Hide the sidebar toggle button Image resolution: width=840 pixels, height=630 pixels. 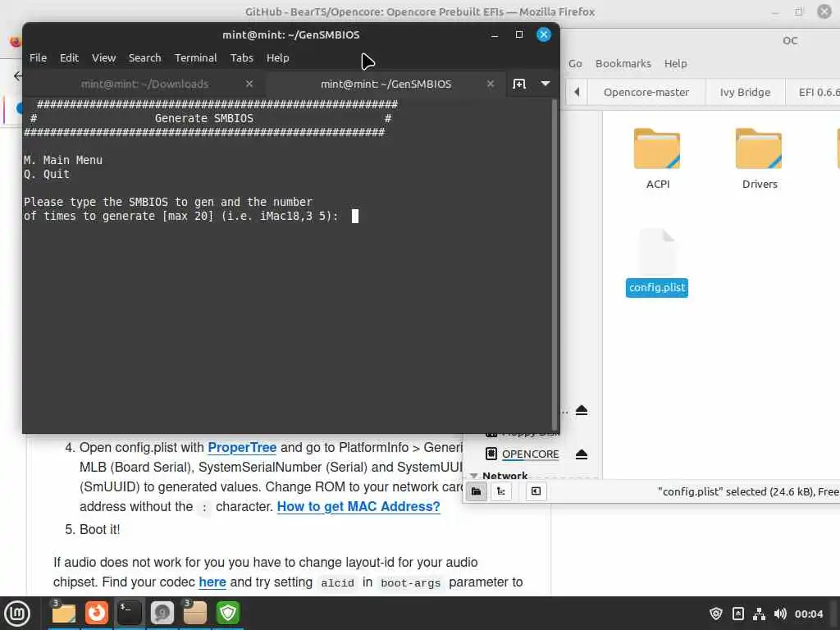(536, 491)
